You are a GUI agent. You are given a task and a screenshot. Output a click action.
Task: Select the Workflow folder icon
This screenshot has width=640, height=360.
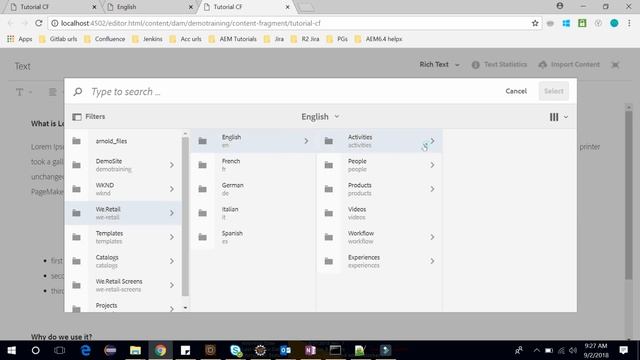(x=329, y=237)
